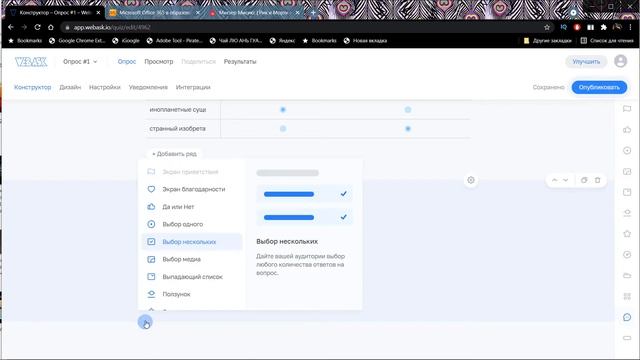Click slider icon beside Ползунок
This screenshot has width=640, height=360.
pos(151,294)
